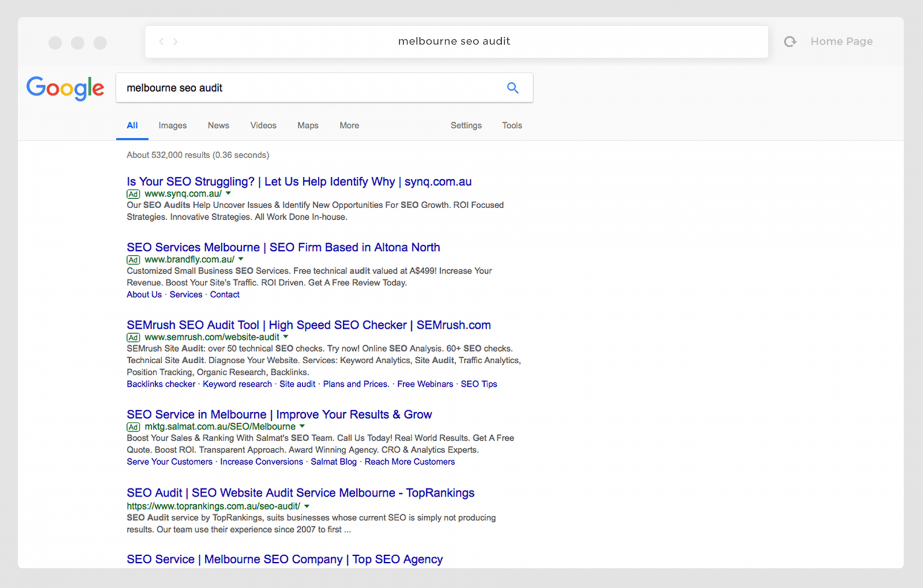This screenshot has width=923, height=588.
Task: Click the Ad badge next to mktg.salmat.com.au
Action: coord(133,427)
